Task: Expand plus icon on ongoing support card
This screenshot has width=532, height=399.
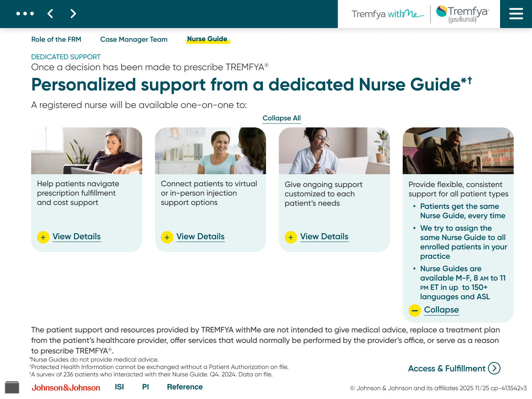Action: coord(291,237)
